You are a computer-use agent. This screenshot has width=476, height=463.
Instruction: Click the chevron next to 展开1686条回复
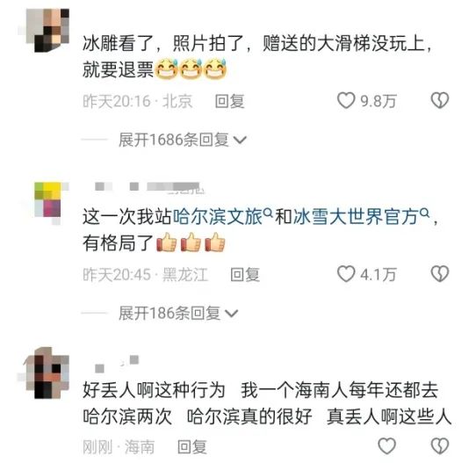pyautogui.click(x=240, y=141)
